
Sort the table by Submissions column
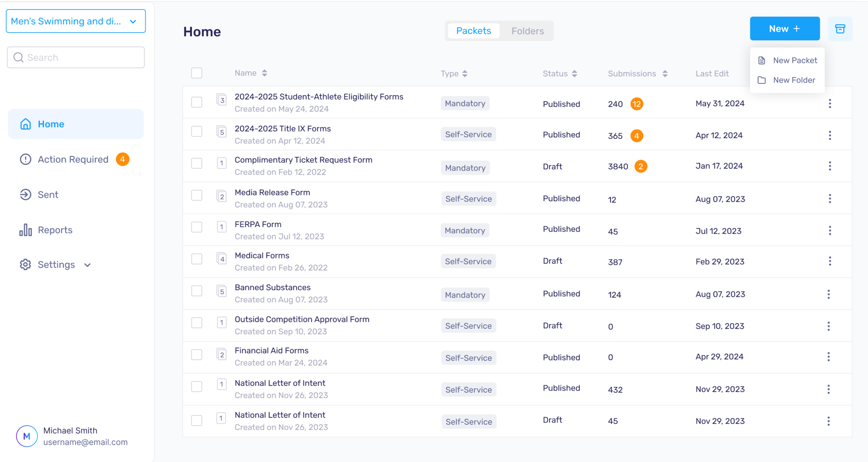[664, 74]
